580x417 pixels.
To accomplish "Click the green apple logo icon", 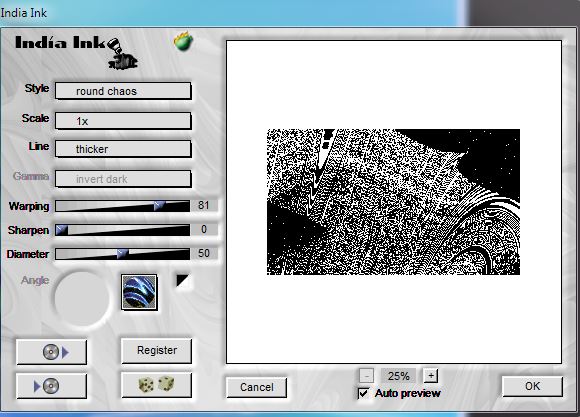I will (183, 41).
